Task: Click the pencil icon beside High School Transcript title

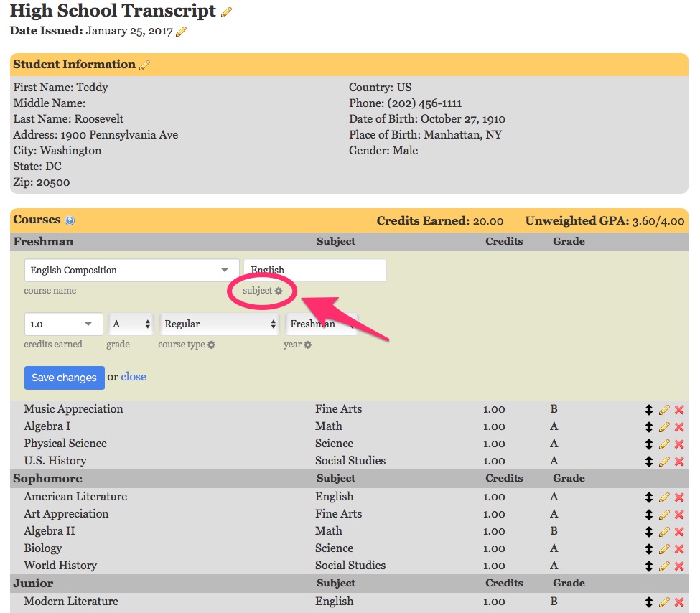Action: [x=227, y=12]
